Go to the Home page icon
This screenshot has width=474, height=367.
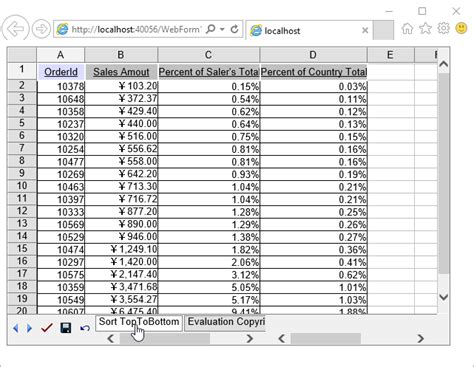point(407,29)
